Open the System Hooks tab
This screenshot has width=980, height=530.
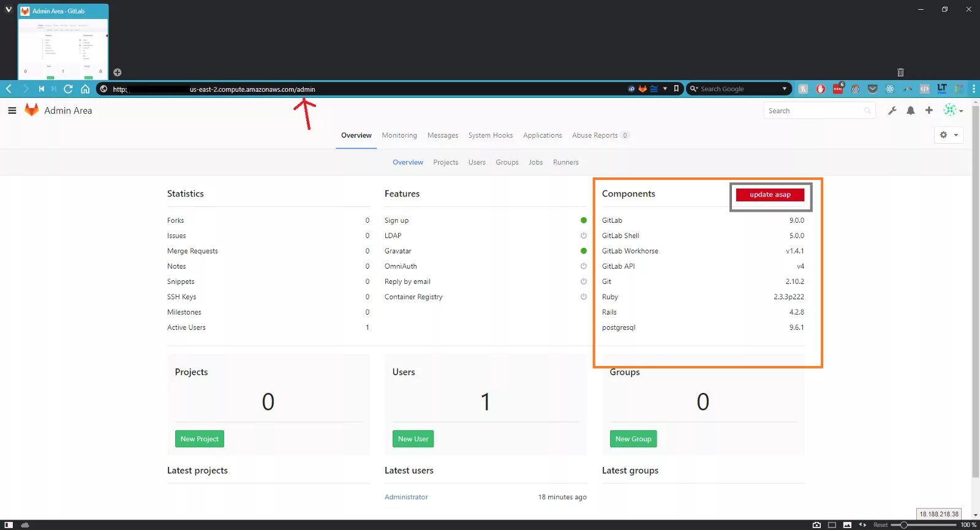tap(491, 135)
